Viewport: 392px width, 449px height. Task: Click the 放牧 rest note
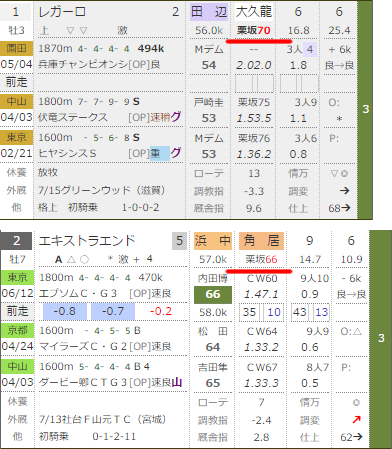[48, 172]
